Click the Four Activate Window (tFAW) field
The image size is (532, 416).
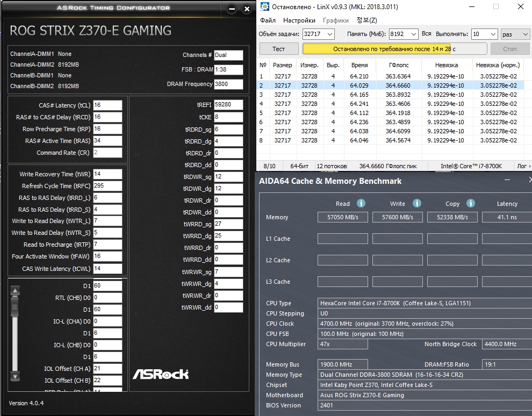pyautogui.click(x=107, y=256)
